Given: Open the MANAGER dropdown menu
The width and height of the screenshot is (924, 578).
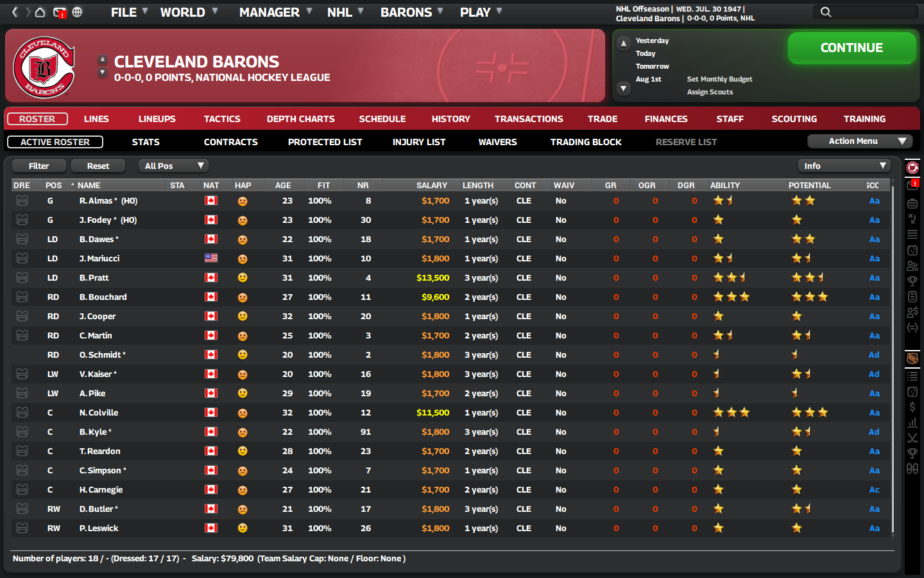Looking at the screenshot, I should [275, 12].
